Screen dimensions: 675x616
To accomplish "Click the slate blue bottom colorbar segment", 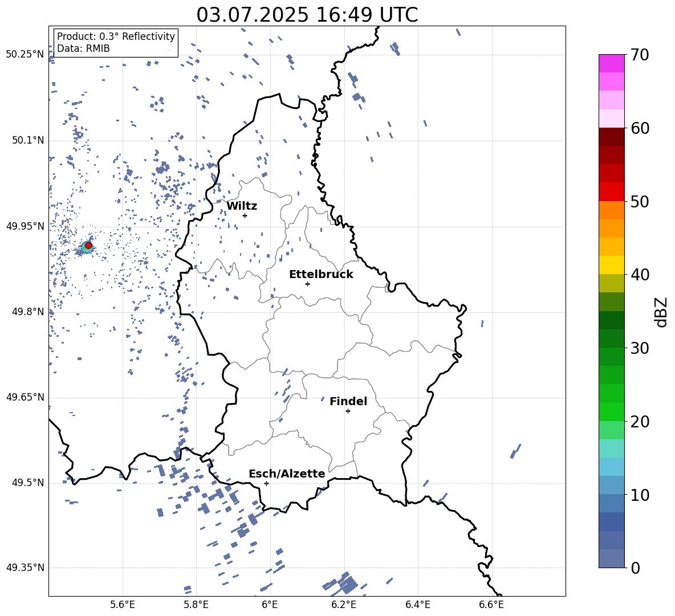I will click(x=612, y=558).
